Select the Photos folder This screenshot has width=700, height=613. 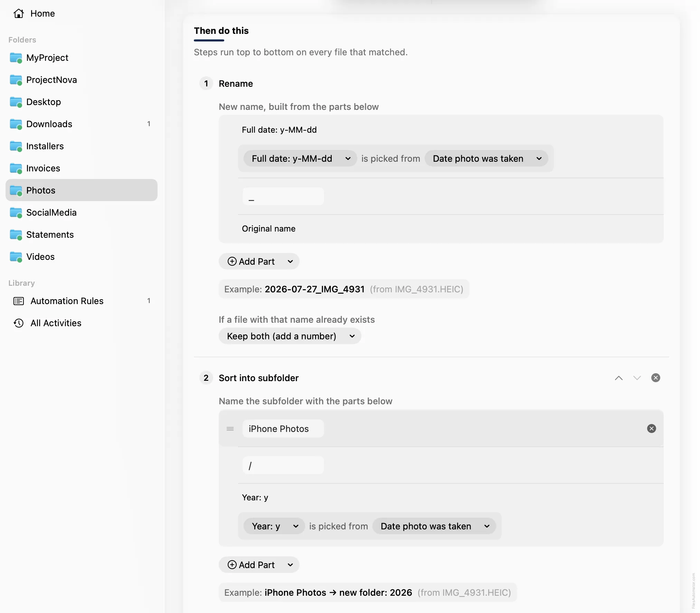[82, 190]
